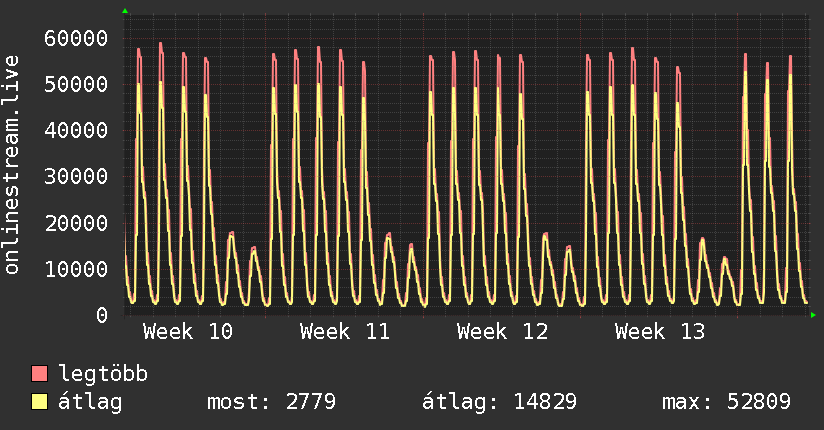Screen dimensions: 824x430
Task: Click the yellow átlag legend swatch
Action: 40,402
